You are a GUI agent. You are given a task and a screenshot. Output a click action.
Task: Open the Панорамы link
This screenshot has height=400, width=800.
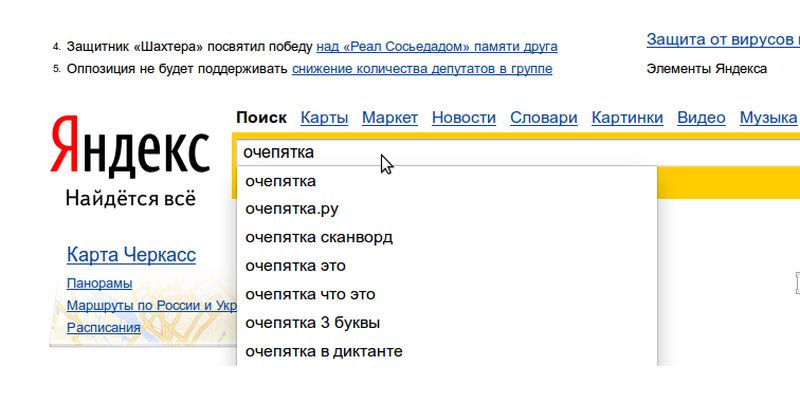(x=99, y=284)
